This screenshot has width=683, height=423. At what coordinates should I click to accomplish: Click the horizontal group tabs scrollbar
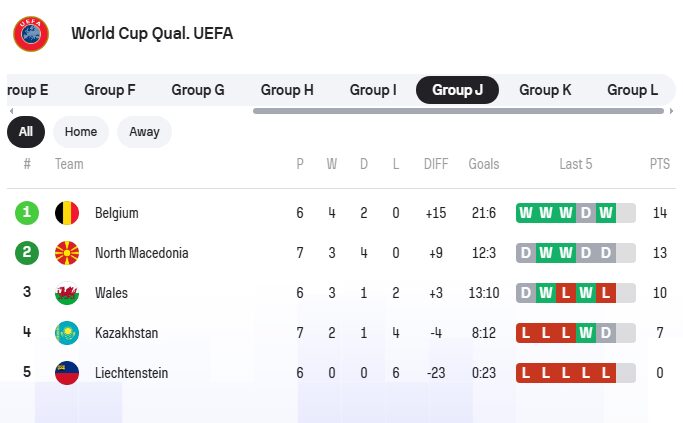point(458,111)
